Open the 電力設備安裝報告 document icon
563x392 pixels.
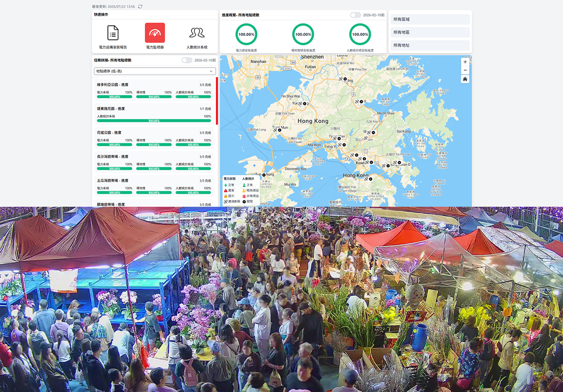[113, 33]
